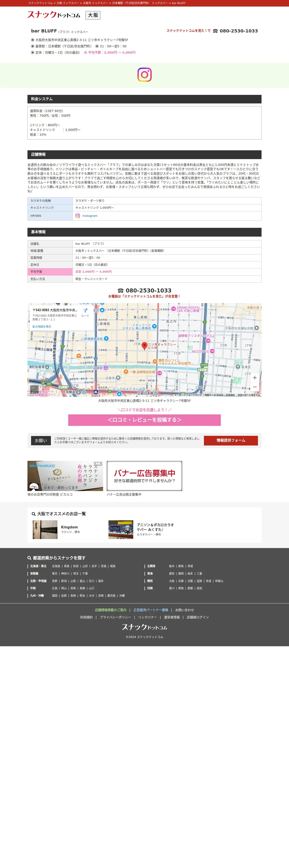Click the map satellite thumbnail toggle
Viewport: 289px width, 868px height.
tap(34, 390)
